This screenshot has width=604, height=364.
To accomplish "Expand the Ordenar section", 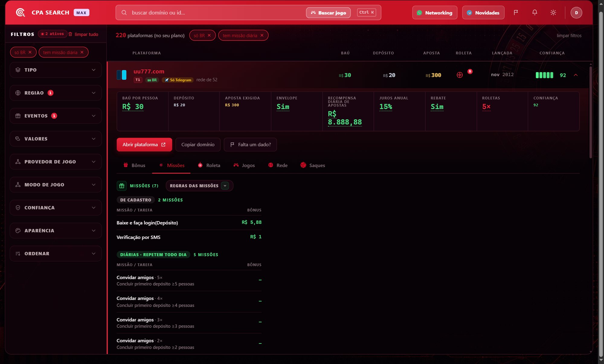I will tap(56, 253).
